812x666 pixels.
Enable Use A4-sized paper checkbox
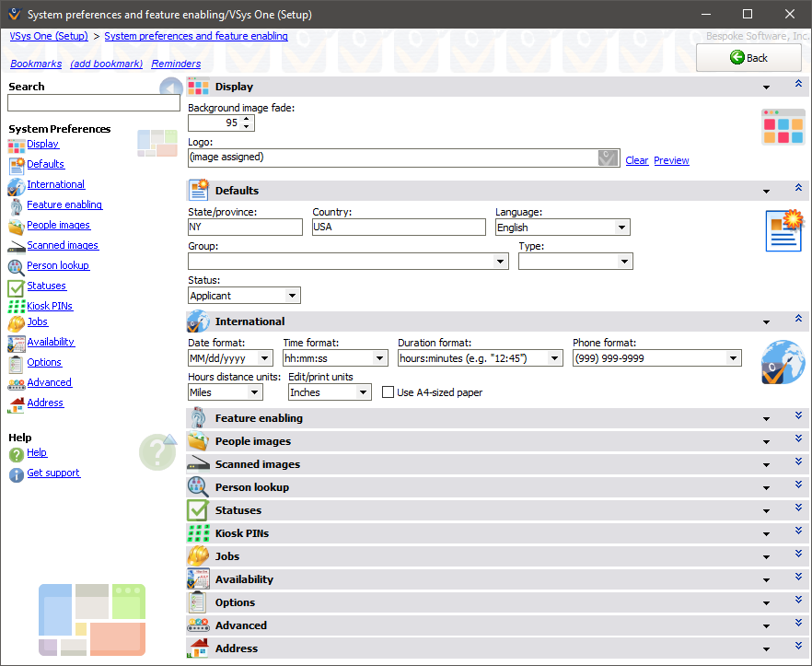[388, 392]
